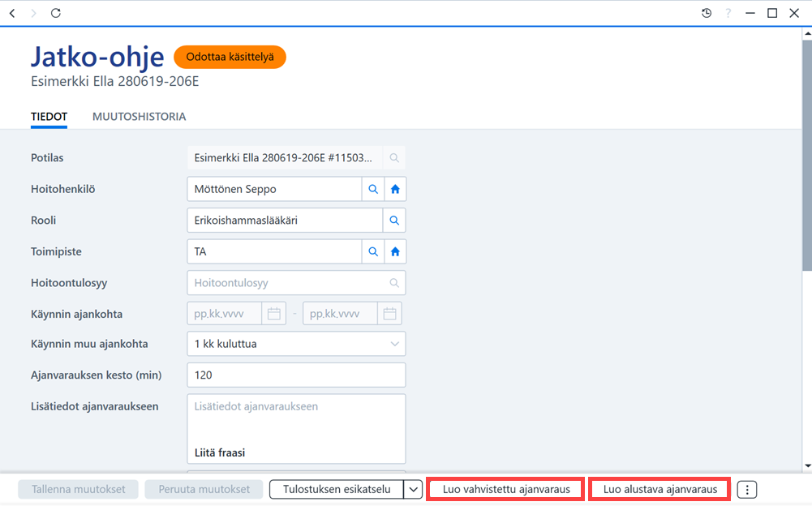Image resolution: width=812 pixels, height=506 pixels.
Task: Open the end date calendar picker
Action: 389,314
